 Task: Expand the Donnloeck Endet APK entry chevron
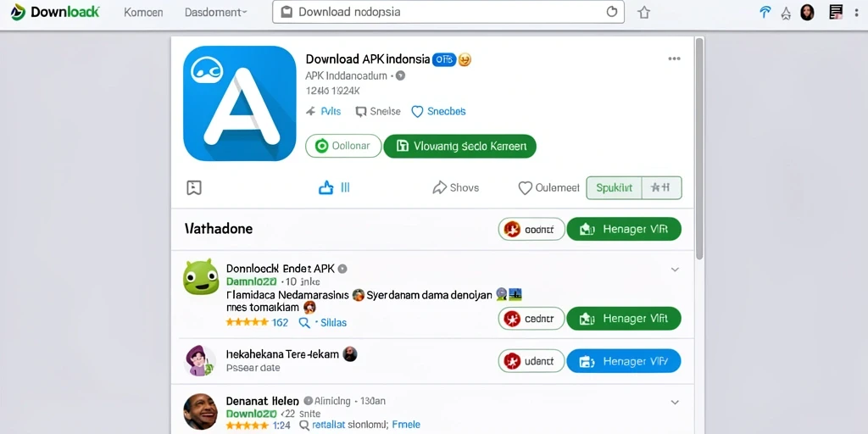tap(675, 270)
